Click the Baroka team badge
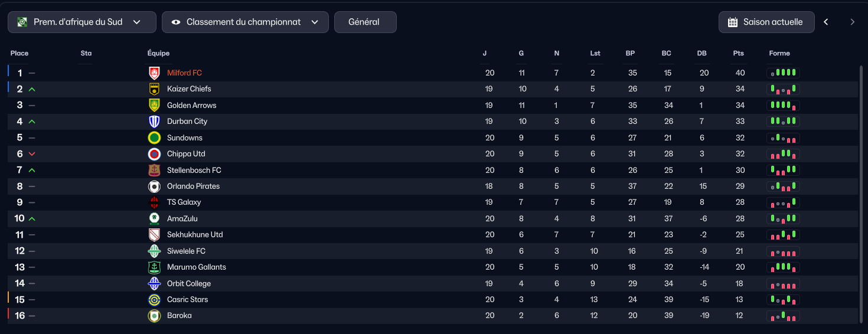Image resolution: width=868 pixels, height=334 pixels. click(154, 316)
